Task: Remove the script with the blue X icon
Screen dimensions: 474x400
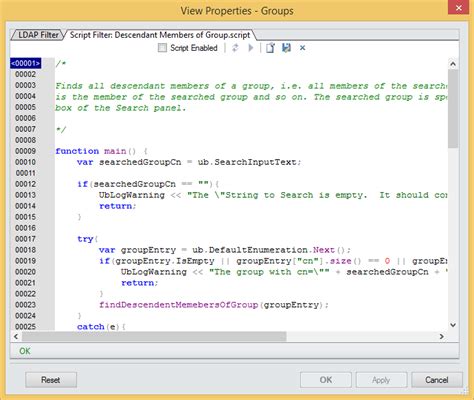Action: 302,48
